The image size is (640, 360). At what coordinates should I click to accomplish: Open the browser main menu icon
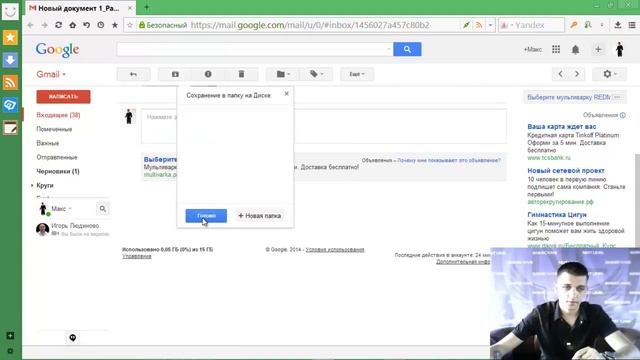point(632,25)
